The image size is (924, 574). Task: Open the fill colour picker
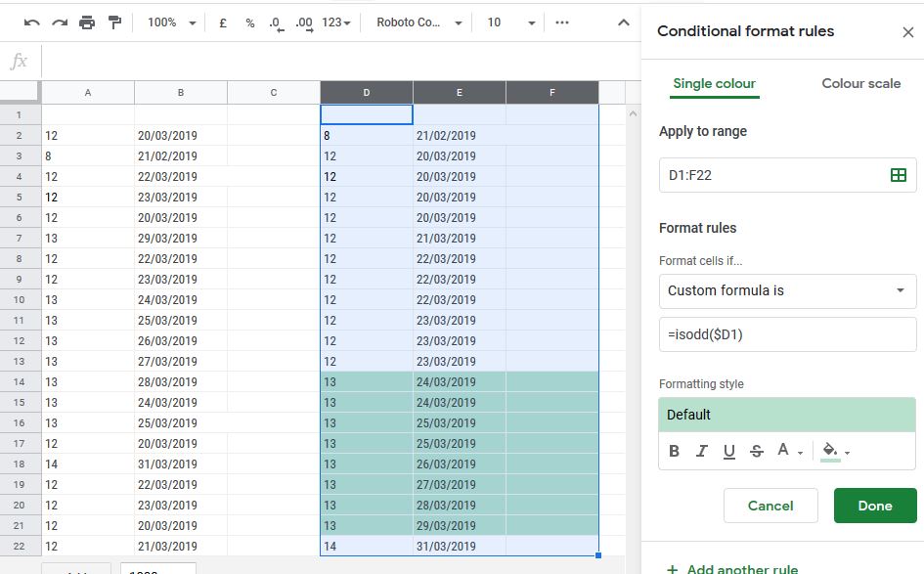click(831, 451)
